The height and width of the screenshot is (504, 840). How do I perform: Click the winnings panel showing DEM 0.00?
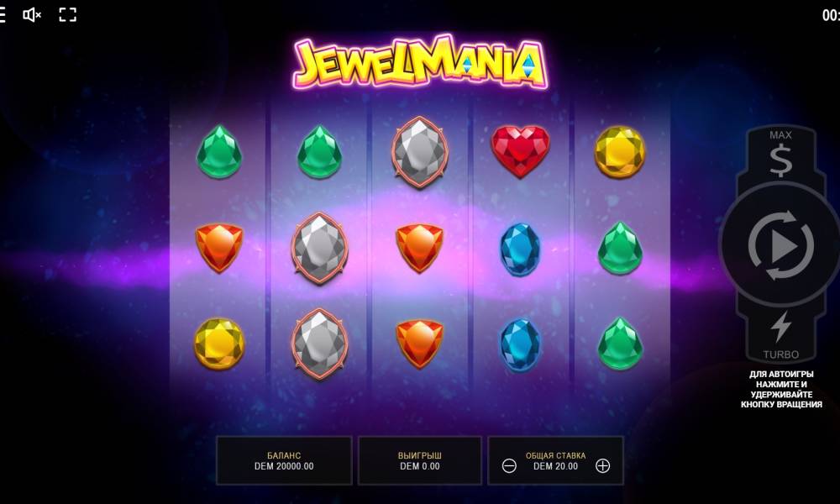pos(419,460)
